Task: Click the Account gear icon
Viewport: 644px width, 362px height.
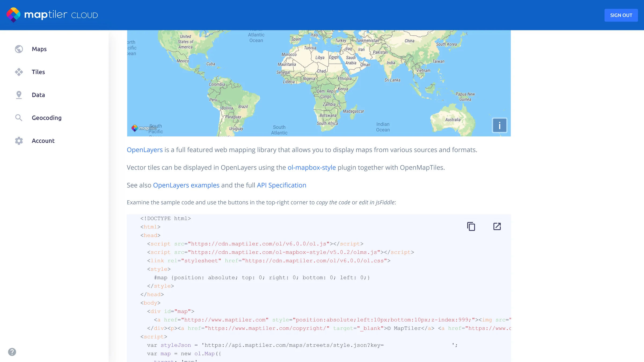Action: click(x=19, y=141)
